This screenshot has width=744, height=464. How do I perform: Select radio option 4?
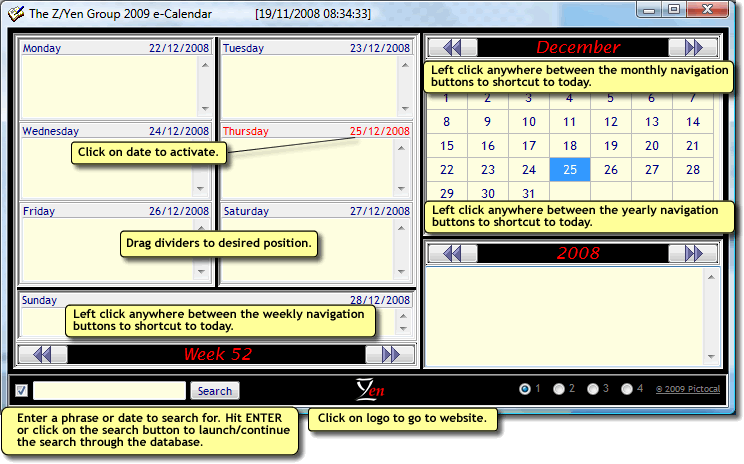coord(627,389)
